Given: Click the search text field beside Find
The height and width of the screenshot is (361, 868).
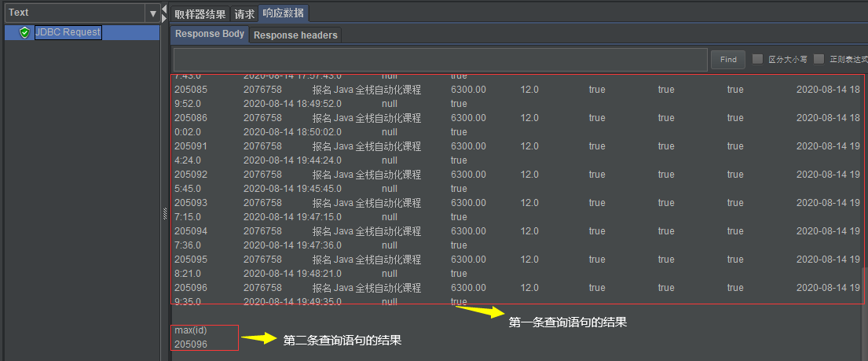Looking at the screenshot, I should point(440,60).
